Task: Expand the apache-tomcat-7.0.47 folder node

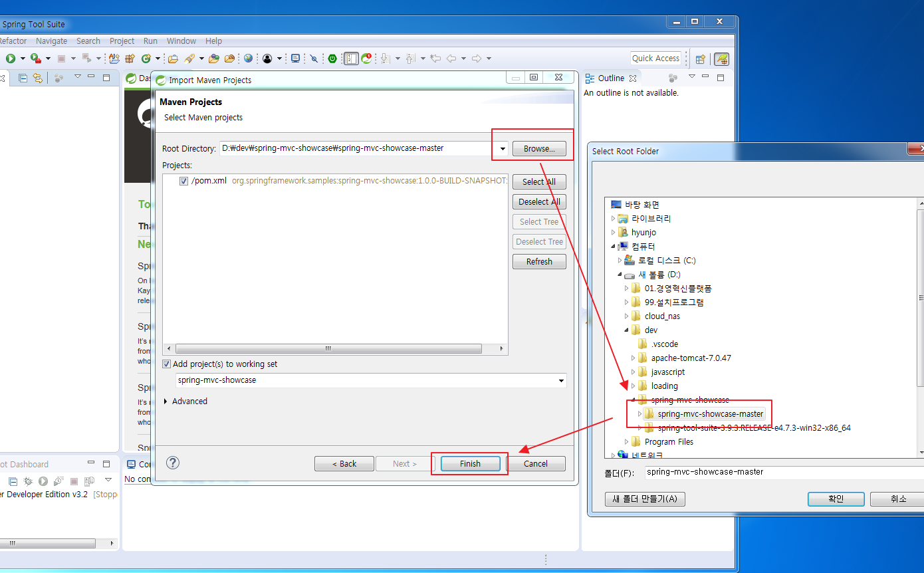Action: click(633, 358)
